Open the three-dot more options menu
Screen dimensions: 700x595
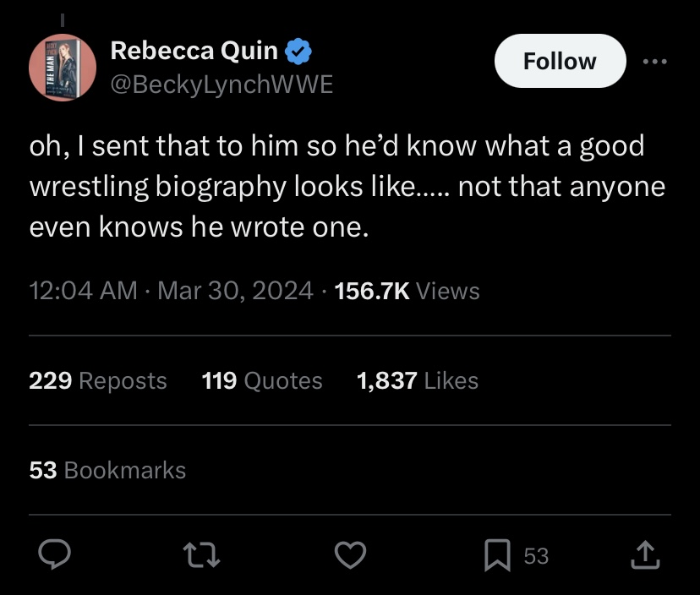654,61
